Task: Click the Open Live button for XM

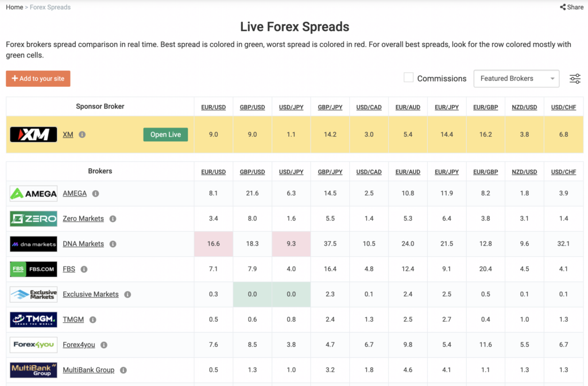Action: 165,134
